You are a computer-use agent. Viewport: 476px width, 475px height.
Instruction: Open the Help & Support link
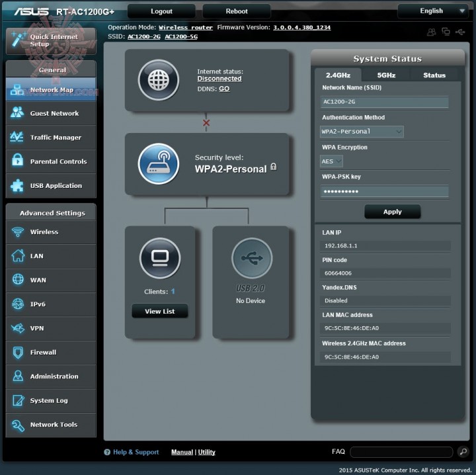(x=136, y=452)
